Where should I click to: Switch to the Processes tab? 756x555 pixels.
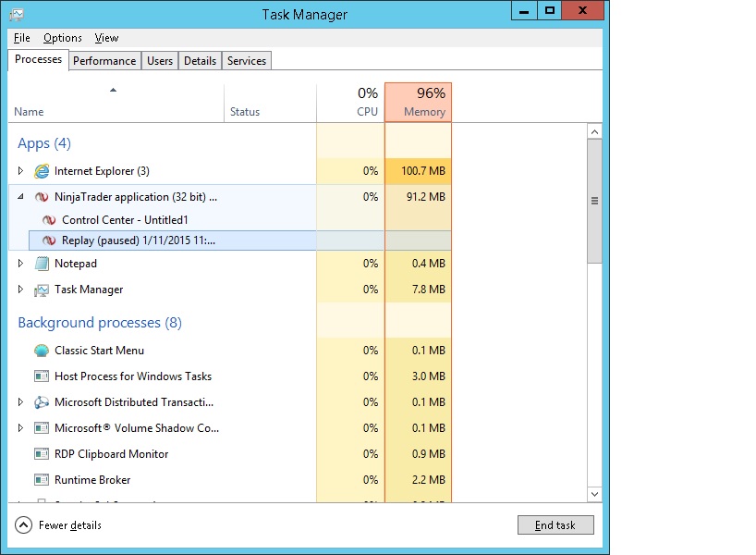pos(38,59)
